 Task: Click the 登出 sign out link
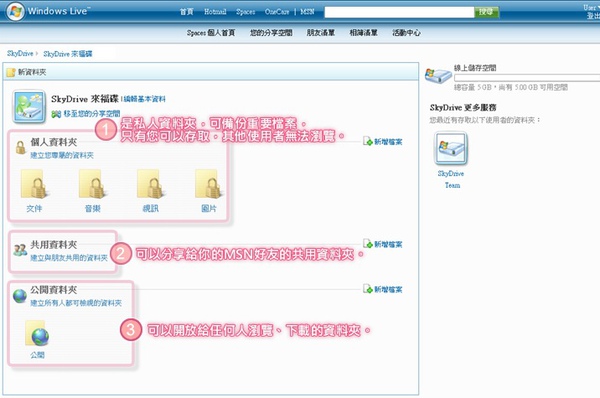593,16
